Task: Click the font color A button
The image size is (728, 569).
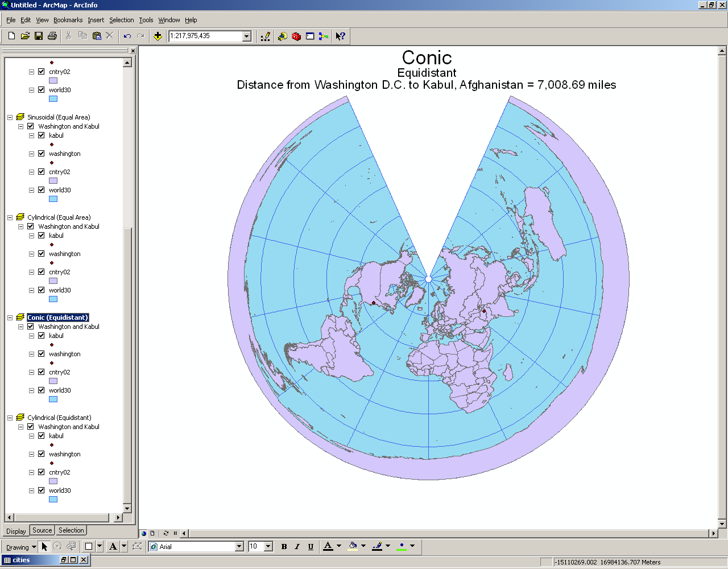Action: pyautogui.click(x=328, y=546)
